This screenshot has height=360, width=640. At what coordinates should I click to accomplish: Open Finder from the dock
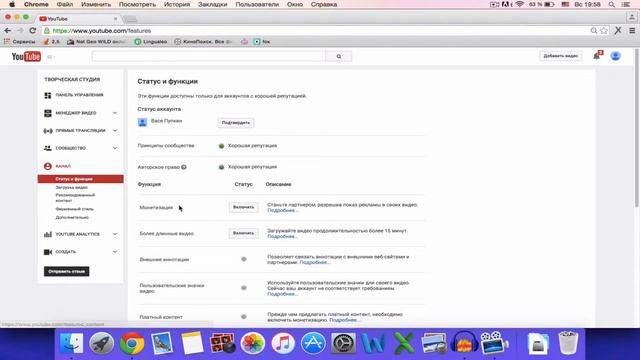(71, 343)
